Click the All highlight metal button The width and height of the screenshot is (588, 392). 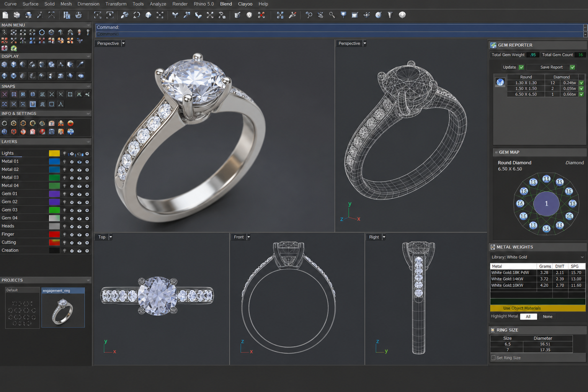point(528,317)
